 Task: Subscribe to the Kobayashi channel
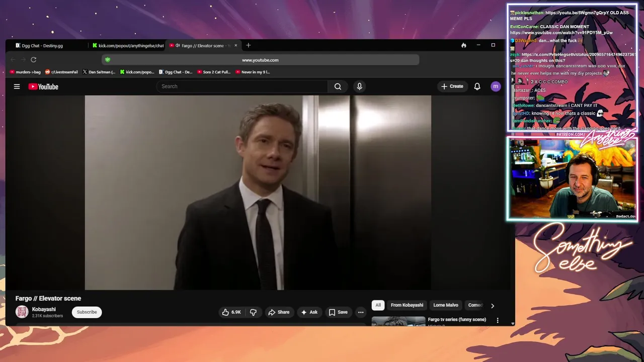87,312
